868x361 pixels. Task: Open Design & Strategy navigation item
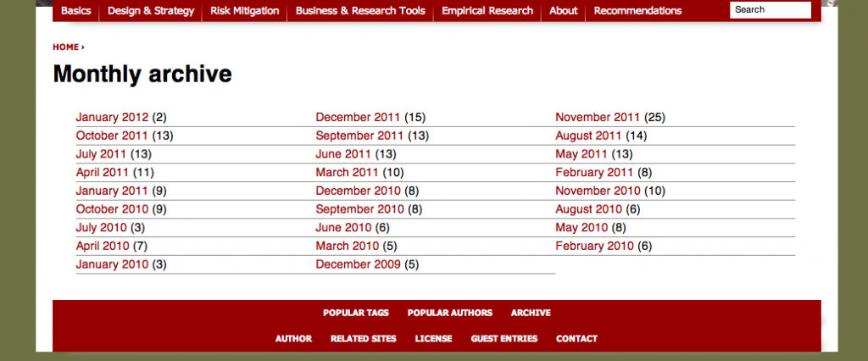point(151,11)
